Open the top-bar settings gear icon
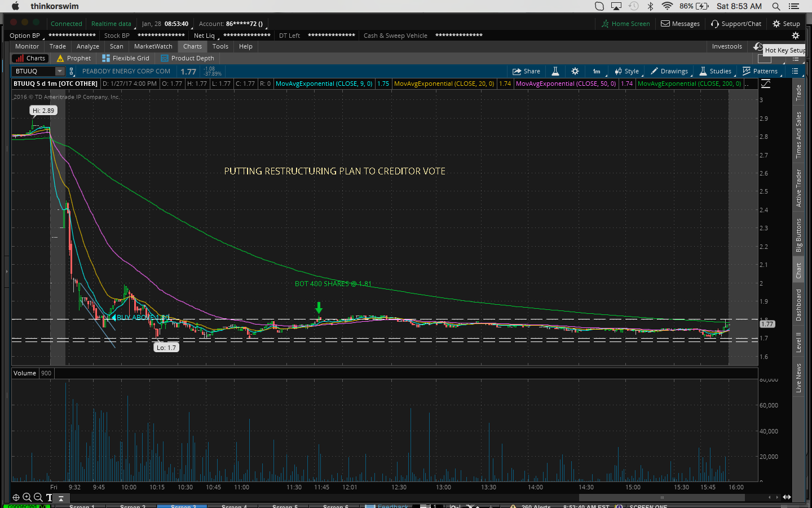 pyautogui.click(x=796, y=36)
